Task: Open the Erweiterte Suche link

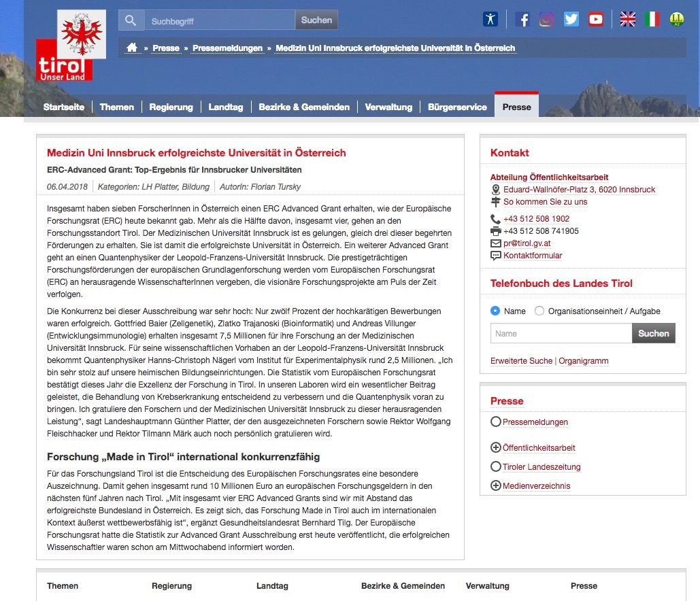Action: click(x=521, y=360)
